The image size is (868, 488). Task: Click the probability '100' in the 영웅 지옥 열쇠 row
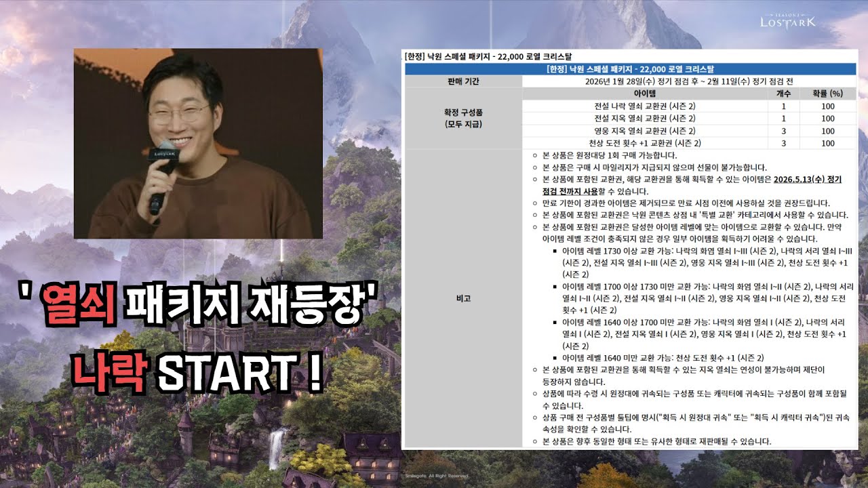(x=828, y=131)
